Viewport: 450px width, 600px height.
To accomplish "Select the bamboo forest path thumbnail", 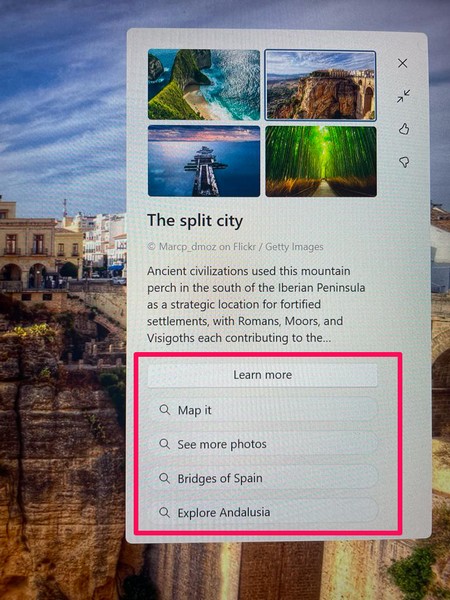I will point(321,161).
